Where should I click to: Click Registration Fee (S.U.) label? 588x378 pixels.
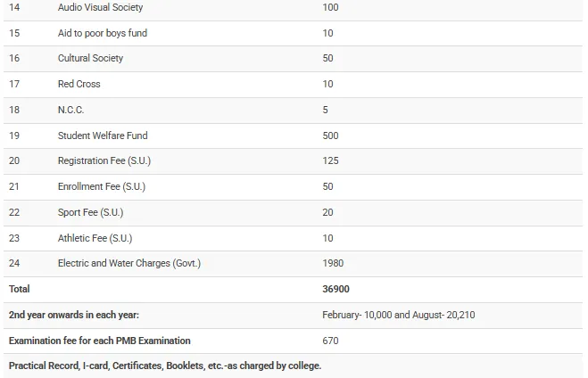click(x=104, y=161)
